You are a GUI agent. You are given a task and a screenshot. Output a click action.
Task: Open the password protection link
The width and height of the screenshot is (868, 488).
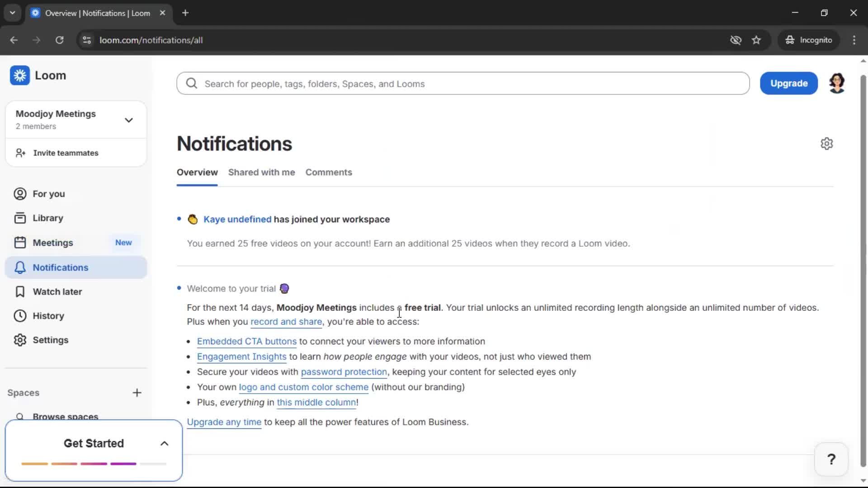point(344,372)
